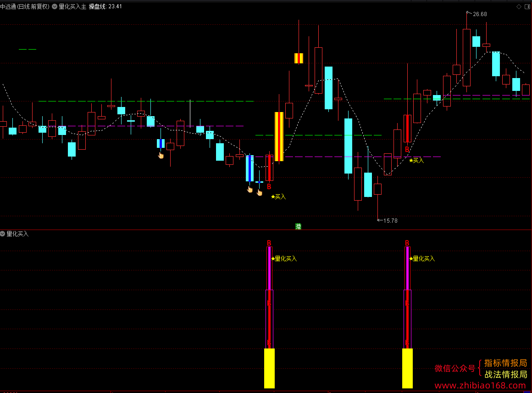532x393 pixels.
Task: Select the hand pointer below the tall blue-striped candle
Action: click(x=249, y=190)
